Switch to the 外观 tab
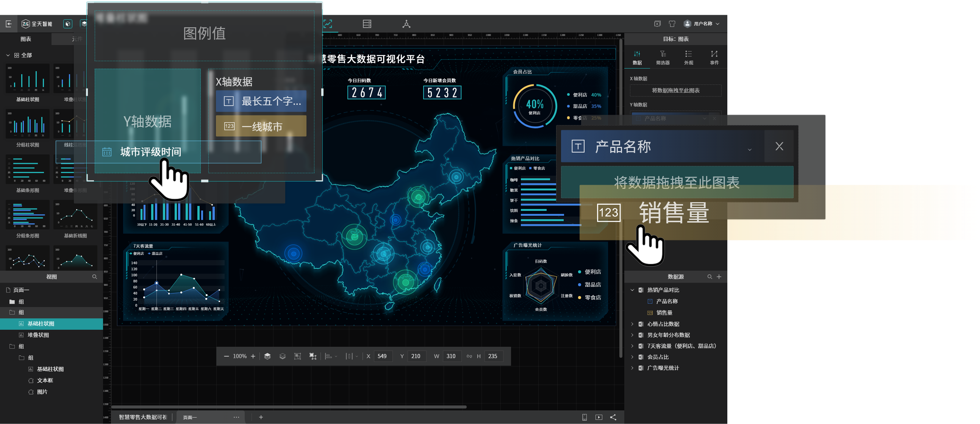This screenshot has height=424, width=980. tap(689, 58)
